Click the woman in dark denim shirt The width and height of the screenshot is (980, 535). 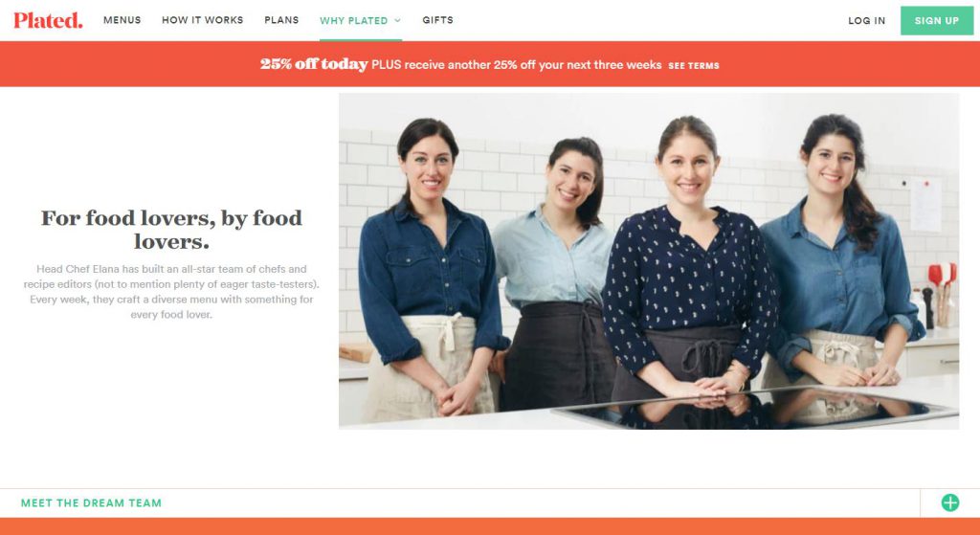[432, 269]
